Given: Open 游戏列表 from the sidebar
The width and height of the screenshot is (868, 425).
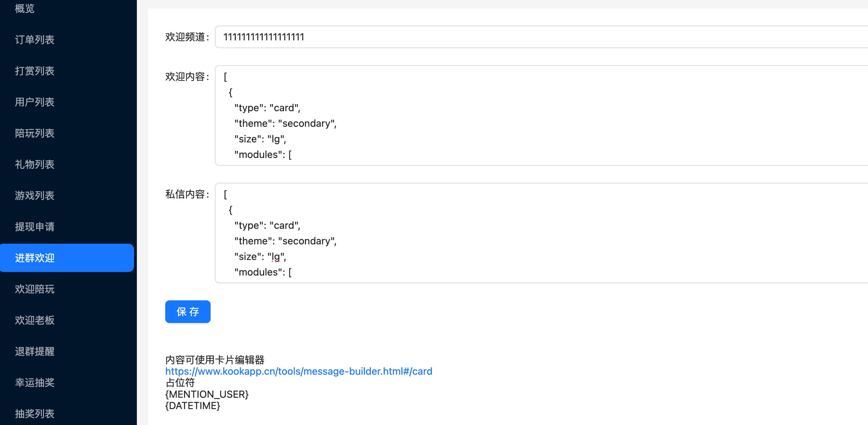Looking at the screenshot, I should tap(35, 195).
